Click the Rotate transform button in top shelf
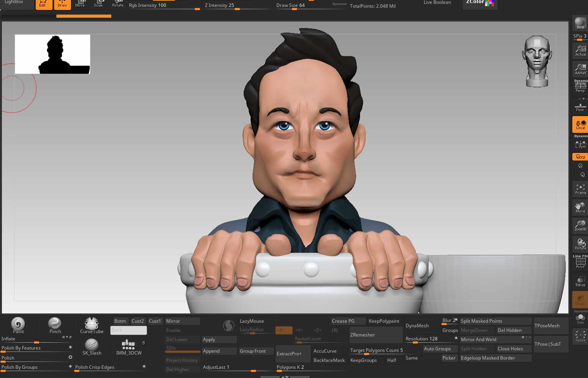This screenshot has height=378, width=588. pyautogui.click(x=117, y=4)
